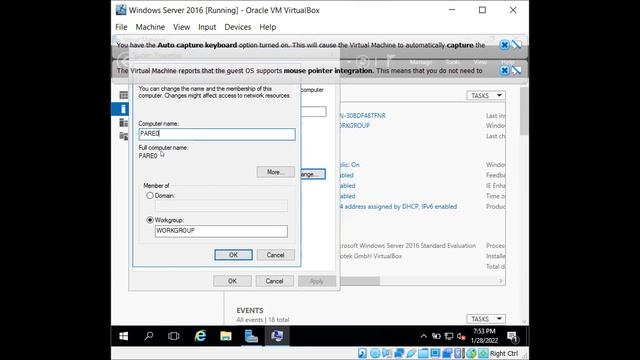
Task: Cancel the computer name change dialog
Action: click(x=276, y=255)
